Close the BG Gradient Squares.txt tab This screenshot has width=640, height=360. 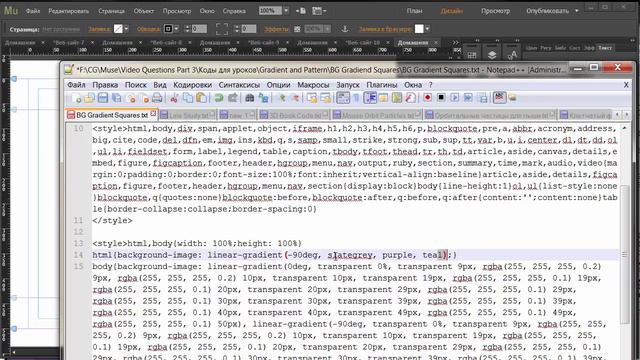pos(153,114)
